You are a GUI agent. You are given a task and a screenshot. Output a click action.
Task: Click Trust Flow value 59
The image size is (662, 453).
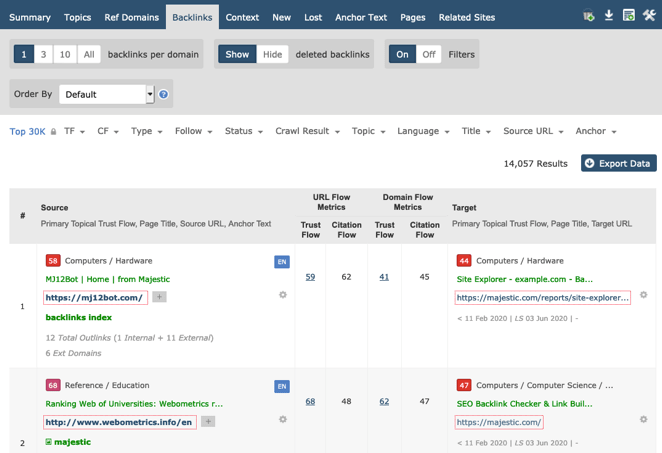point(310,277)
